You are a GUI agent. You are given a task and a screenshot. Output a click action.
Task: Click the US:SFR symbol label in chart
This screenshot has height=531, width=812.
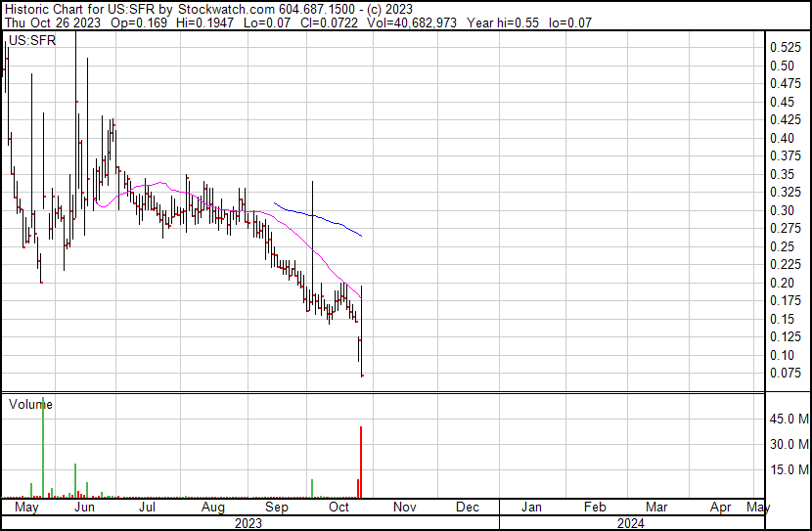point(32,40)
